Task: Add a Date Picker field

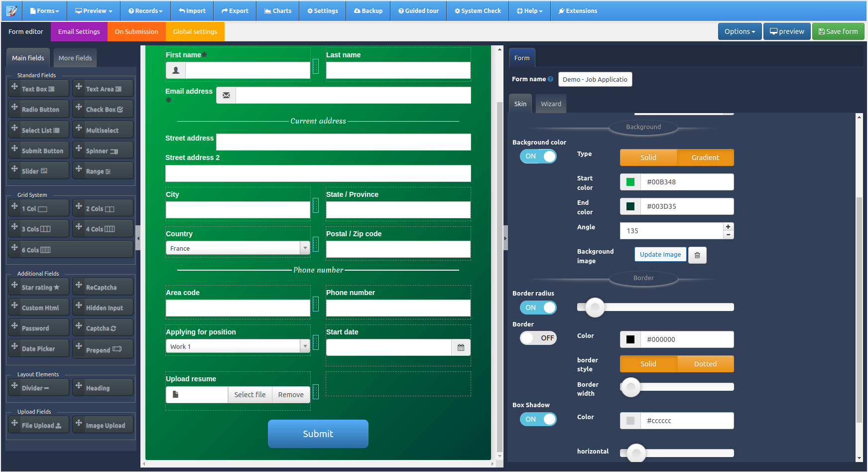Action: (38, 348)
